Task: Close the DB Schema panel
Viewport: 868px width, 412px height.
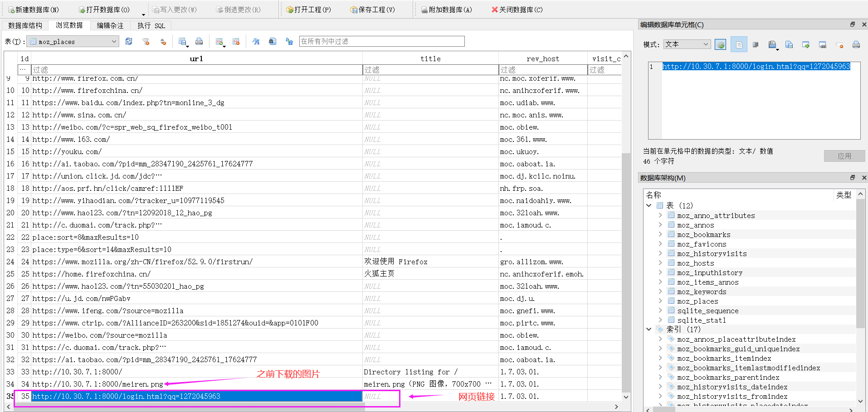Action: [x=864, y=178]
